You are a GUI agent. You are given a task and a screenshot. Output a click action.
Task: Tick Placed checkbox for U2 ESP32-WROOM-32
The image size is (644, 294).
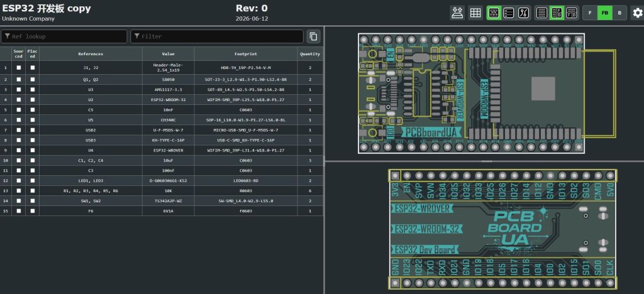33,100
